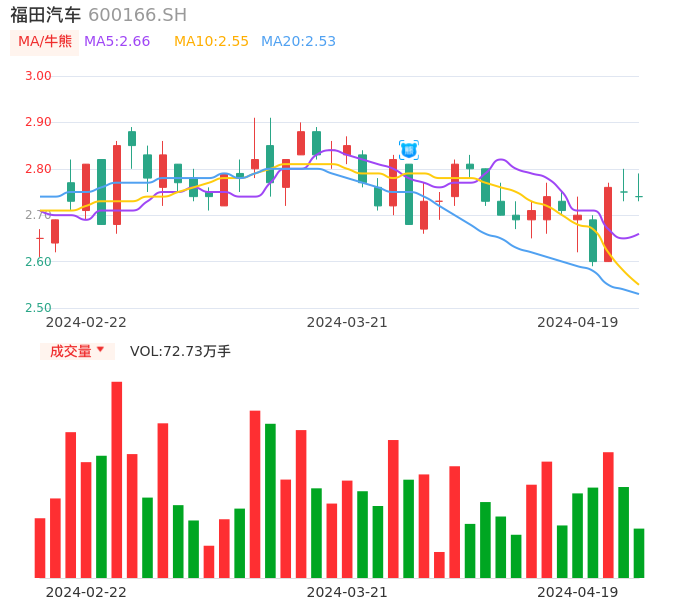Click the blue bear marker icon on chart
This screenshot has width=686, height=606.
click(409, 151)
